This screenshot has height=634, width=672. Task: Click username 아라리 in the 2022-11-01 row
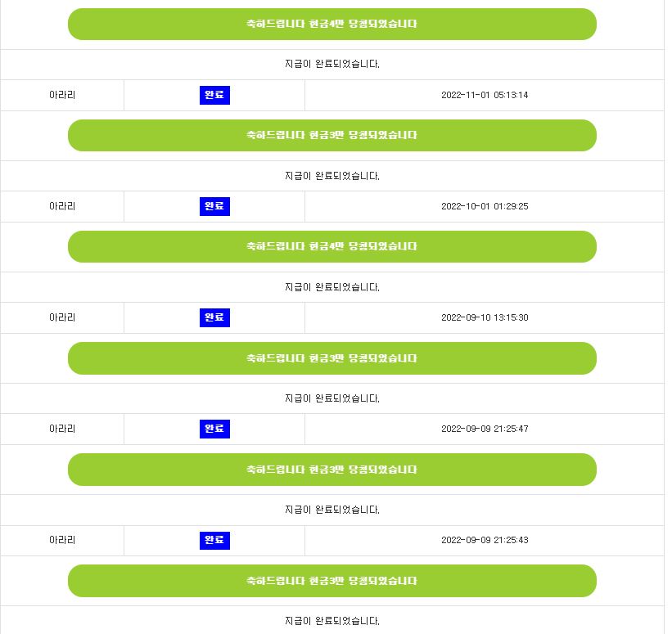62,95
